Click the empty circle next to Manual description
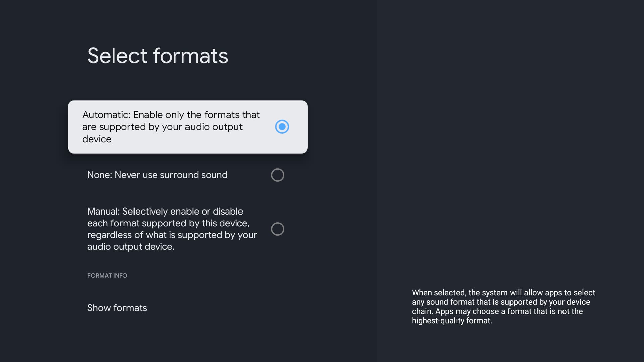The width and height of the screenshot is (644, 362). click(x=277, y=229)
